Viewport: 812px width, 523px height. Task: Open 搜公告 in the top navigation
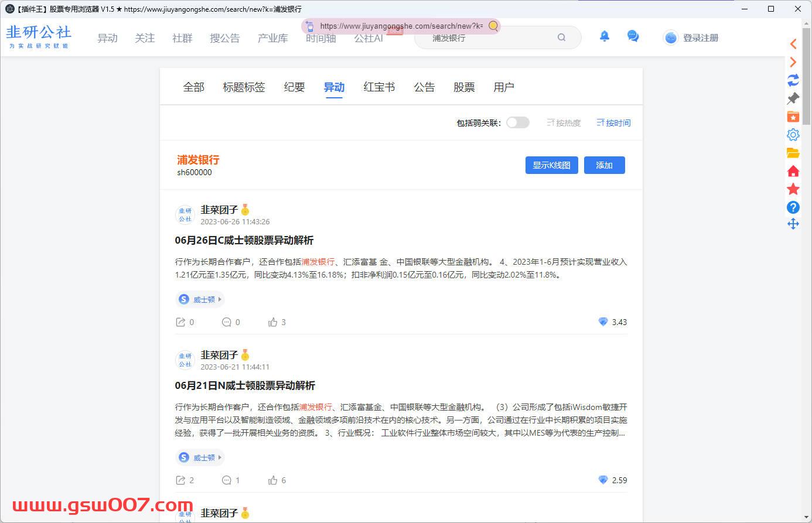225,38
